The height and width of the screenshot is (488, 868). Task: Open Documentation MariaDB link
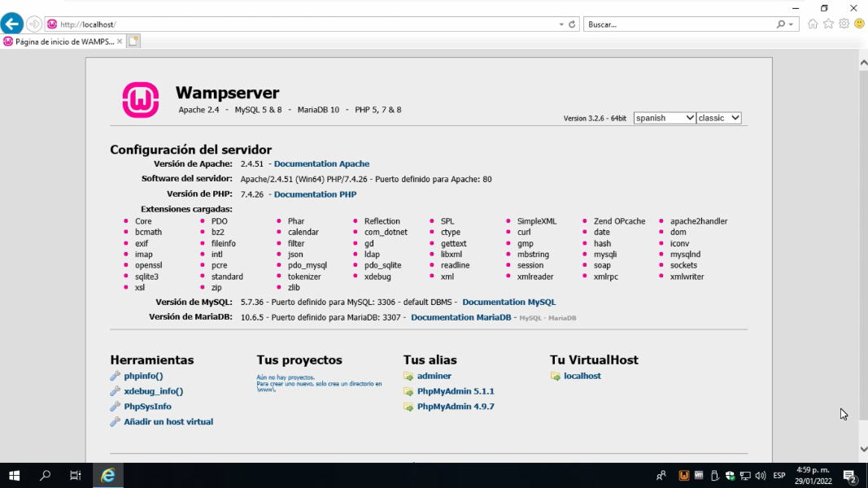(x=460, y=317)
